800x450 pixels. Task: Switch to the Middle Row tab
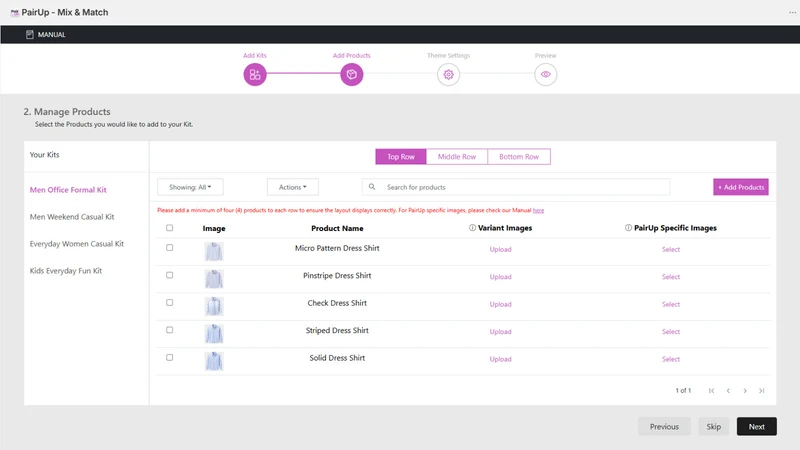point(457,157)
